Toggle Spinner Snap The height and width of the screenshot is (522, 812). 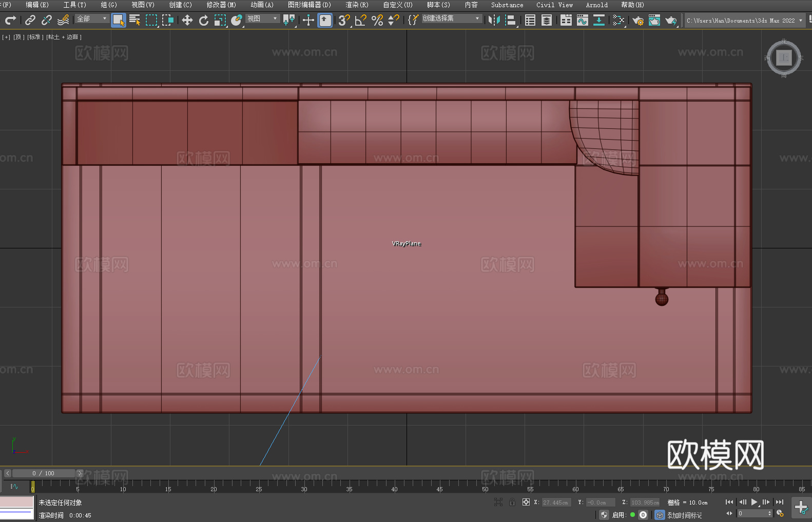click(394, 20)
